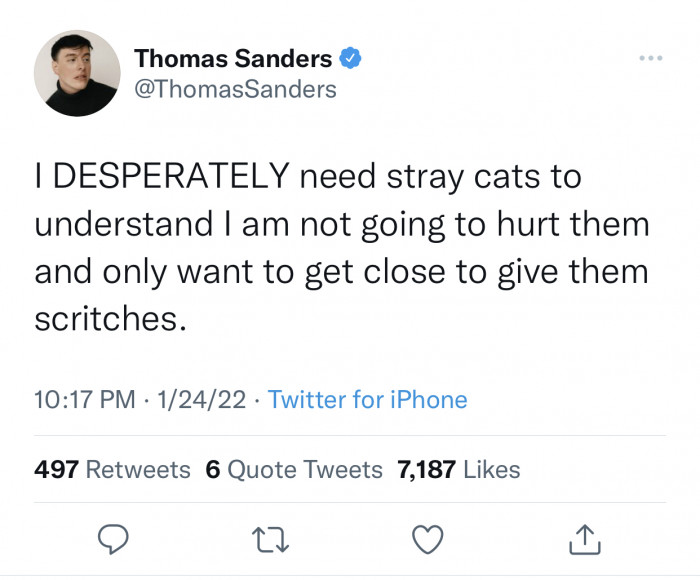
Task: Open the @ThomasSanders handle link
Action: coord(235,89)
